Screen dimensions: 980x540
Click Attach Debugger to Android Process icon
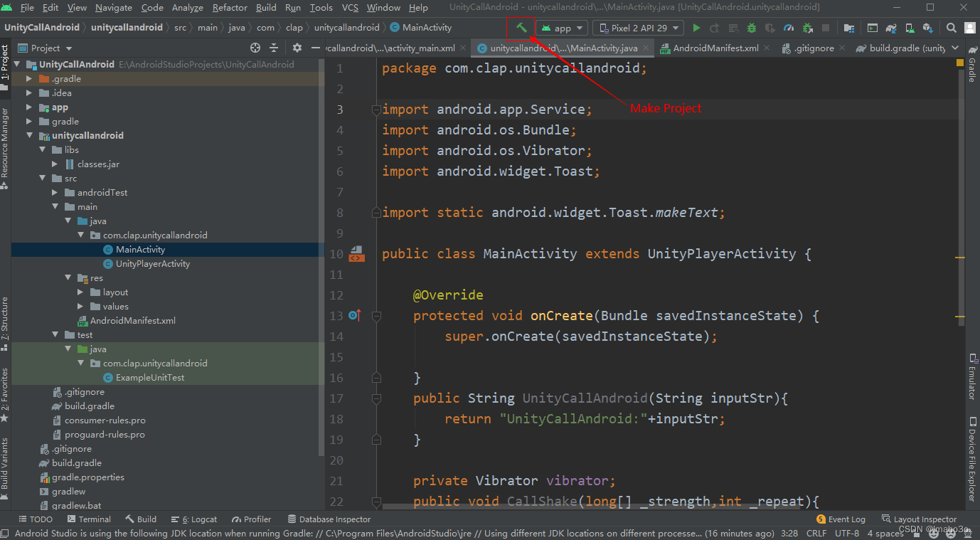tap(807, 28)
